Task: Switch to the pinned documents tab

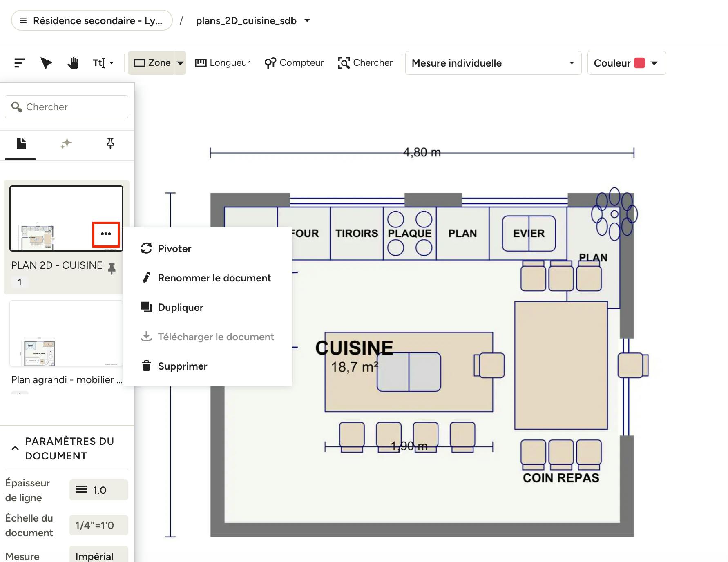Action: (110, 143)
